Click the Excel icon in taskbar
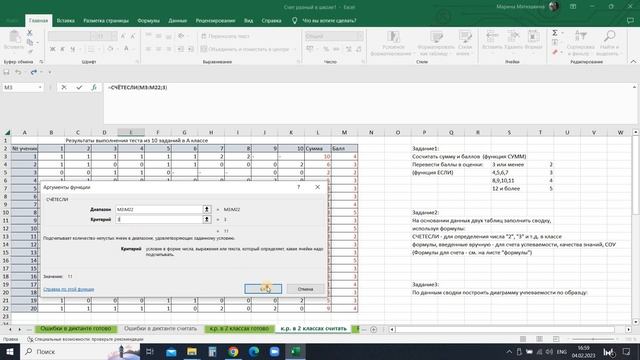 296,351
